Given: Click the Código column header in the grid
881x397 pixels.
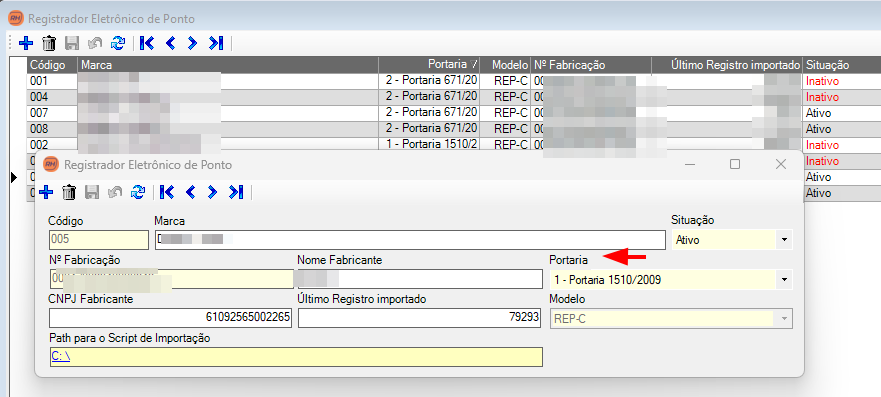Looking at the screenshot, I should (x=52, y=65).
